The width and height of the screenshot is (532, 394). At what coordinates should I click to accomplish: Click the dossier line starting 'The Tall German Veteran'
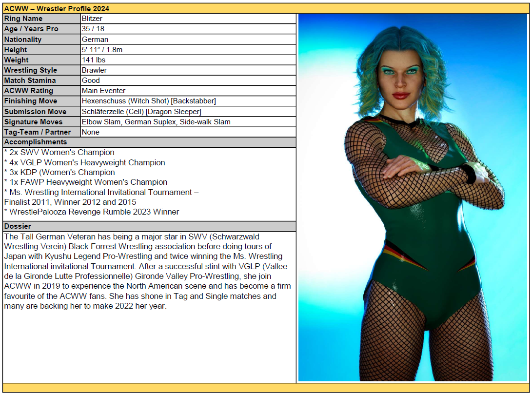coord(132,236)
